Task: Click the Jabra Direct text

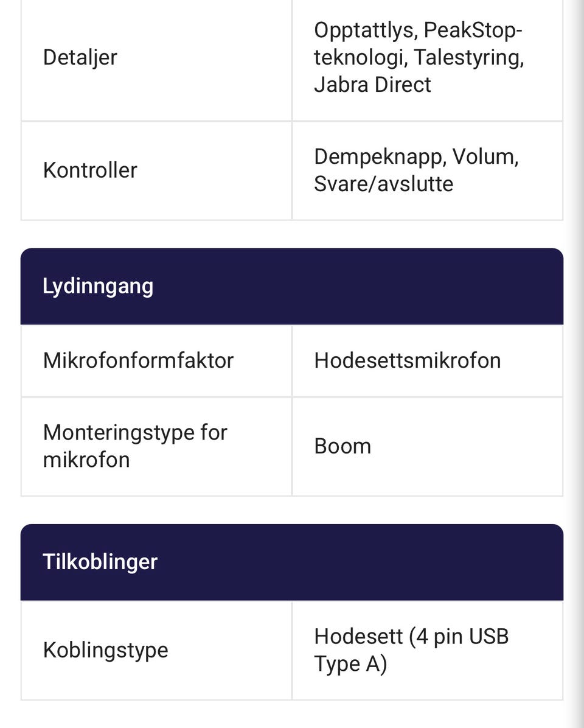Action: 372,85
